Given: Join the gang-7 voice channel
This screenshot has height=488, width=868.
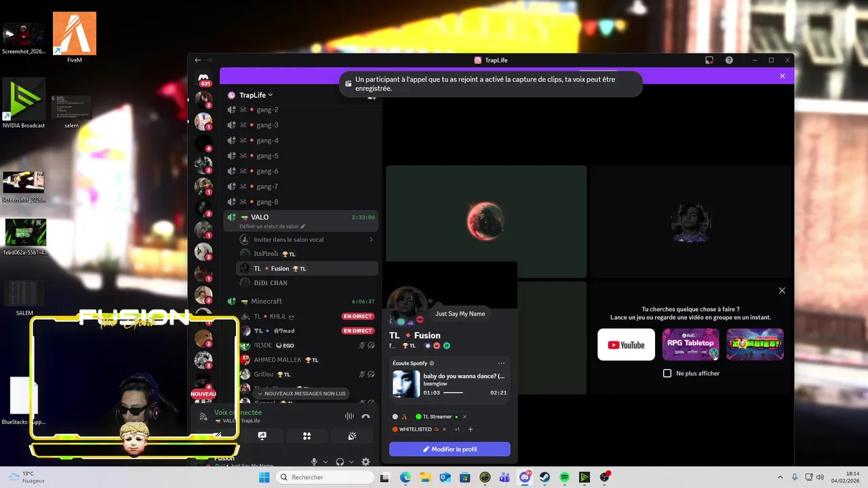Looking at the screenshot, I should [300, 186].
